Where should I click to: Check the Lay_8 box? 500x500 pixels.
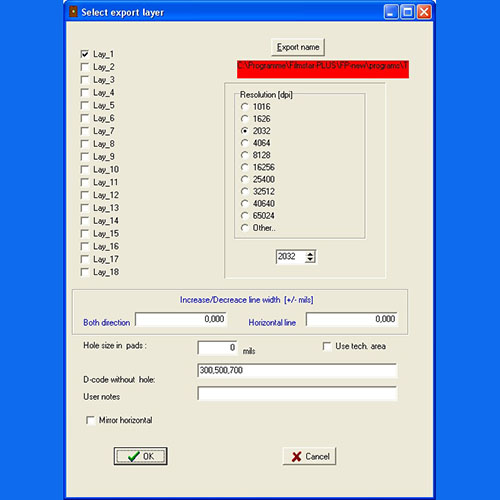(85, 144)
